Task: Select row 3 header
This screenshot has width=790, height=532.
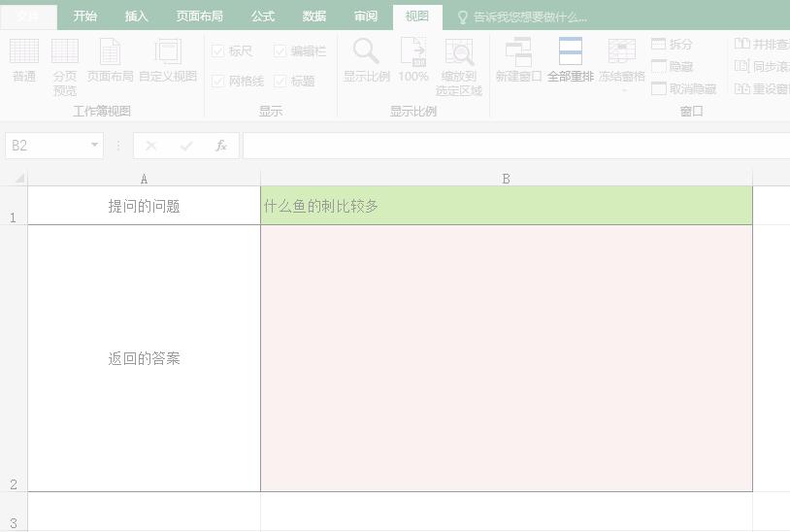Action: point(13,512)
